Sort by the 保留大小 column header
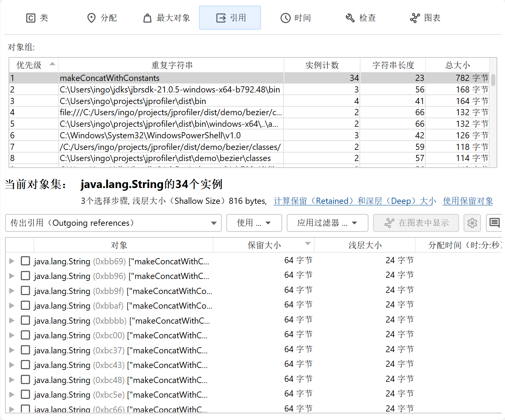The image size is (505, 420). [264, 245]
